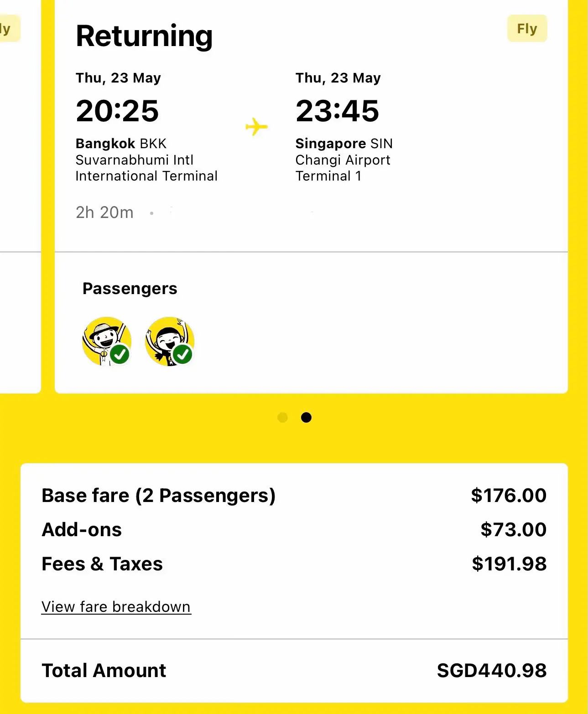Tap the partially visible badge on previous card

(x=7, y=29)
